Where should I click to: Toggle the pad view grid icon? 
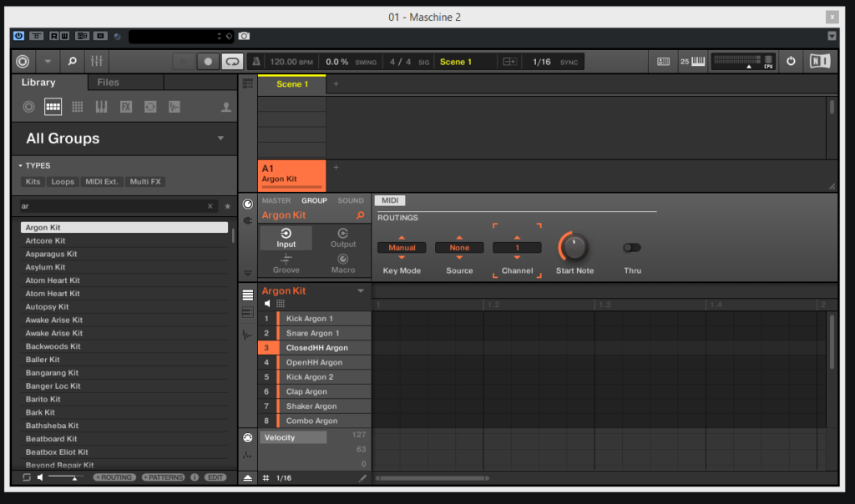click(x=281, y=304)
